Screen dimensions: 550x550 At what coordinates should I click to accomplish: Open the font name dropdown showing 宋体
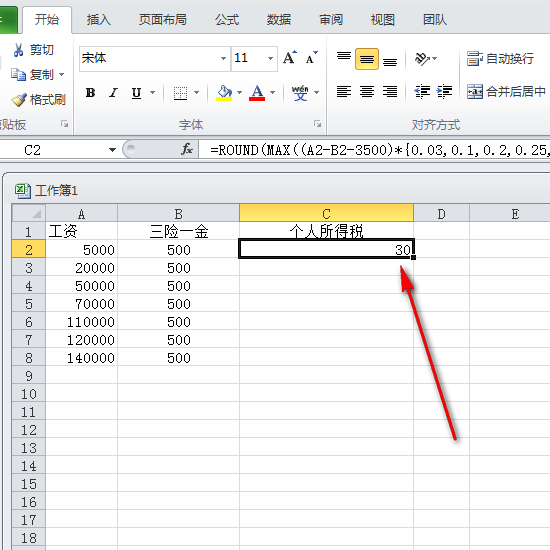[x=223, y=58]
